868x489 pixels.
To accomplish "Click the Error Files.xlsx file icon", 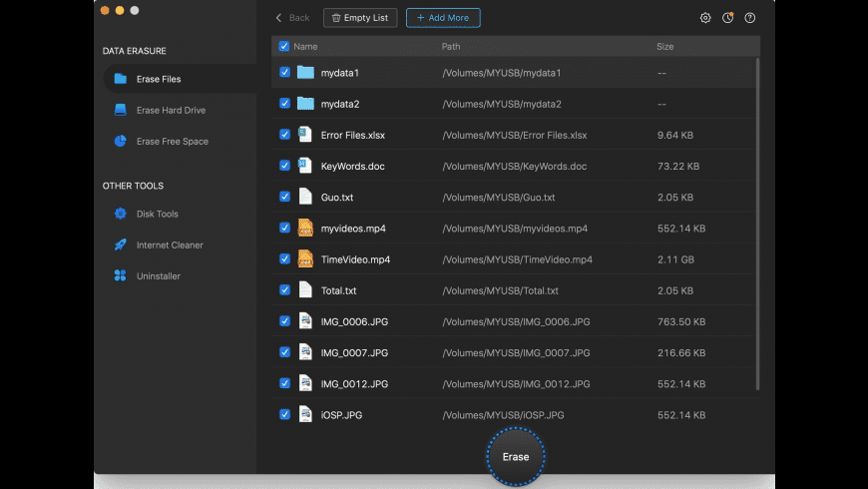I will point(305,134).
